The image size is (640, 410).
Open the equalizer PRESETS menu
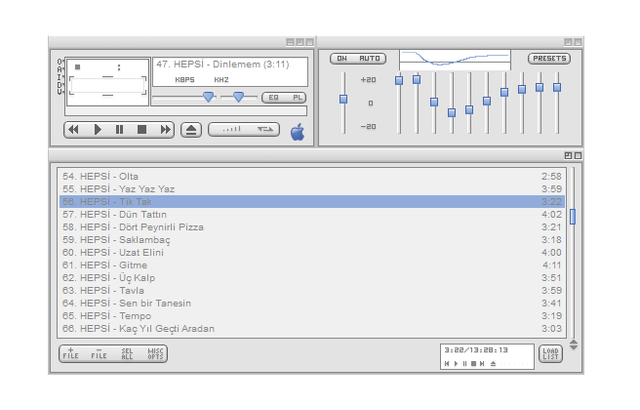click(549, 59)
